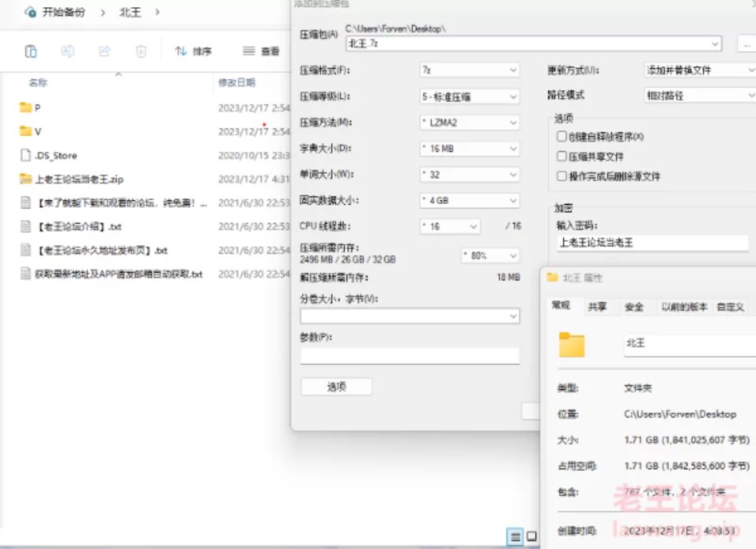Enable 操作完成后删除源文件 option
The width and height of the screenshot is (756, 549).
(561, 175)
